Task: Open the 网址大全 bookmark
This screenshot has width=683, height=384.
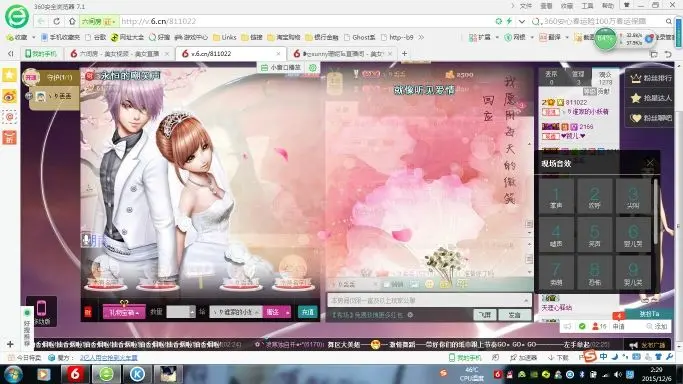Action: pyautogui.click(x=127, y=37)
